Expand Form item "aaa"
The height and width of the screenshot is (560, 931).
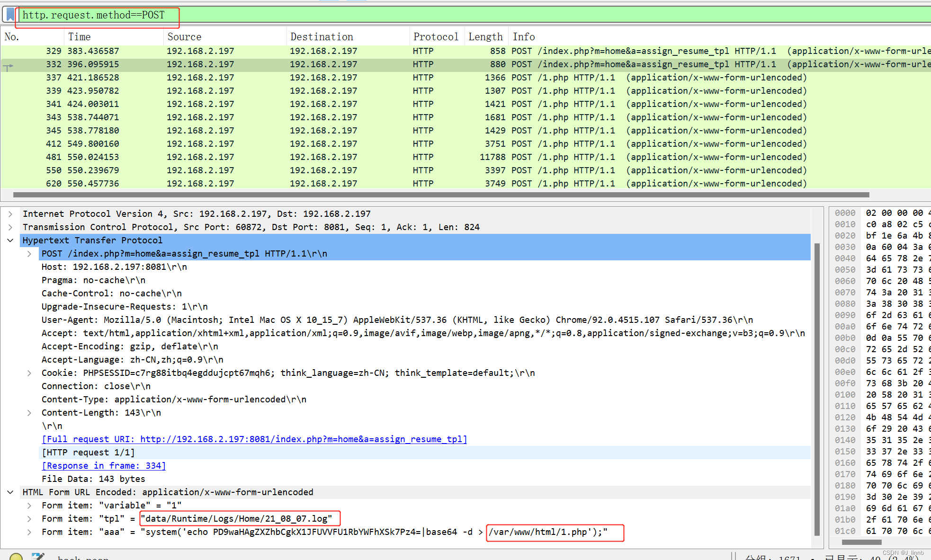pos(30,532)
